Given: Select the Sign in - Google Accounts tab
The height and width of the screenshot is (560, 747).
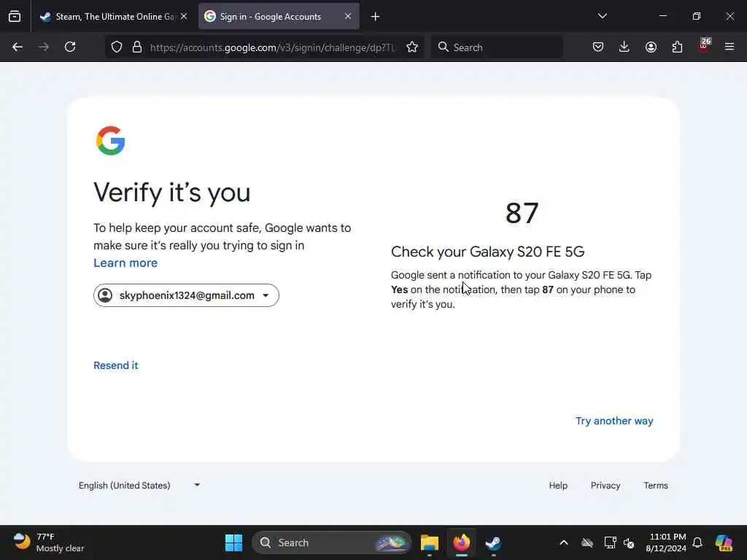Looking at the screenshot, I should (279, 16).
